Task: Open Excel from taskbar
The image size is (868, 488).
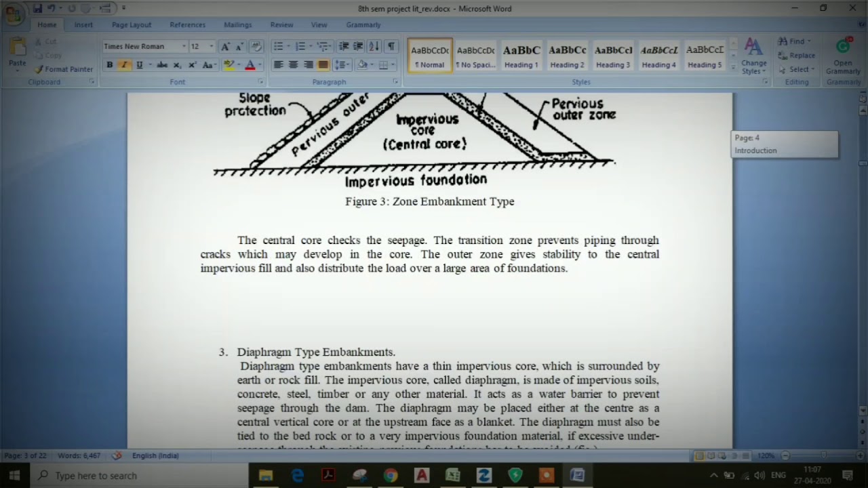Action: pos(452,475)
